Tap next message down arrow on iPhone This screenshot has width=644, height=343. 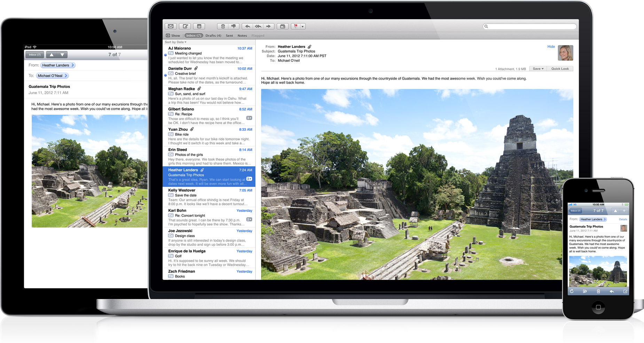(x=624, y=211)
